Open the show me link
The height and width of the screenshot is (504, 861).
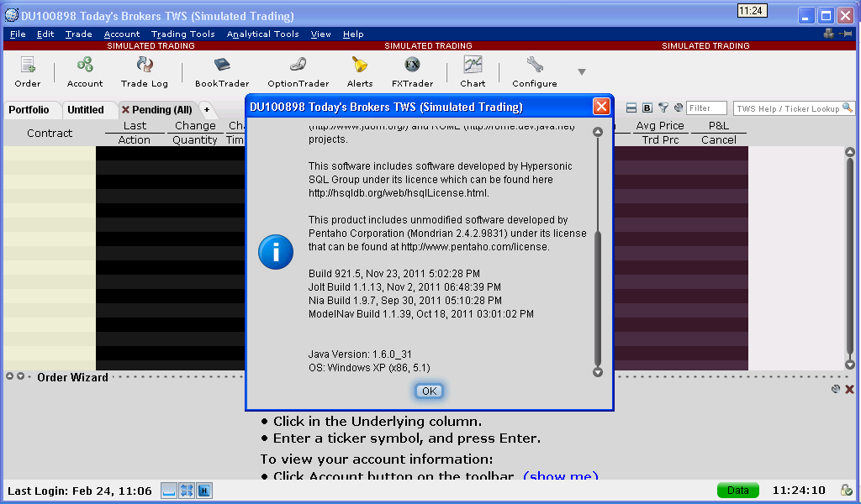[561, 476]
